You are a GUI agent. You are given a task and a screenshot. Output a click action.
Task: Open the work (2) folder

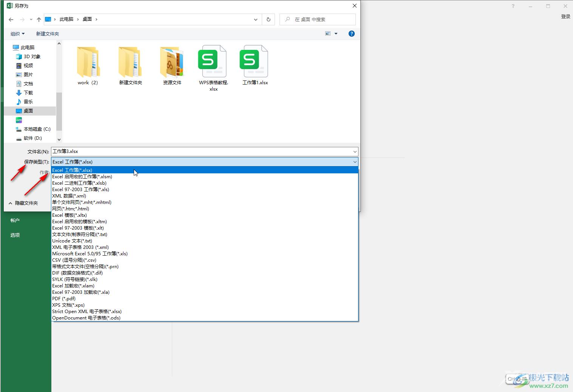[x=88, y=63]
